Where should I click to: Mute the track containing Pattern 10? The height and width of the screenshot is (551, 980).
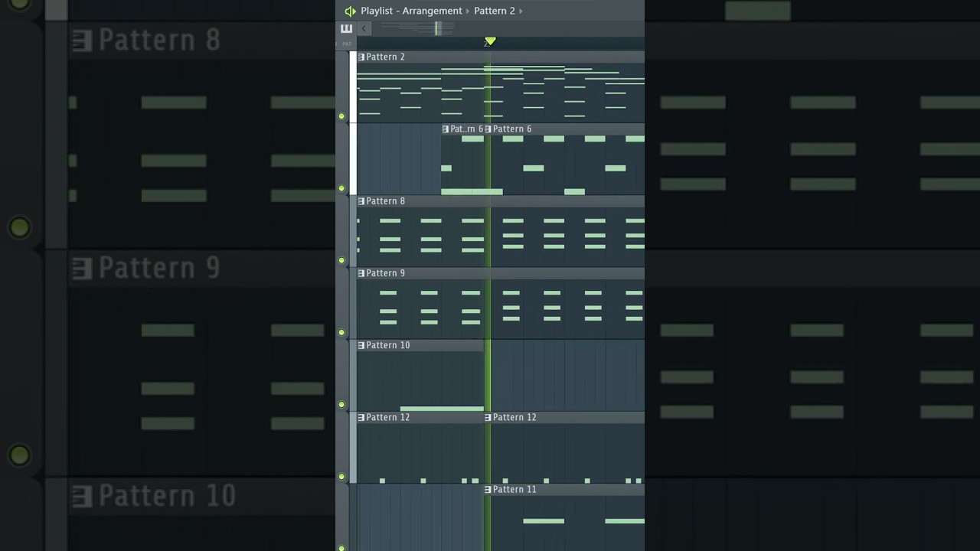[x=341, y=404]
